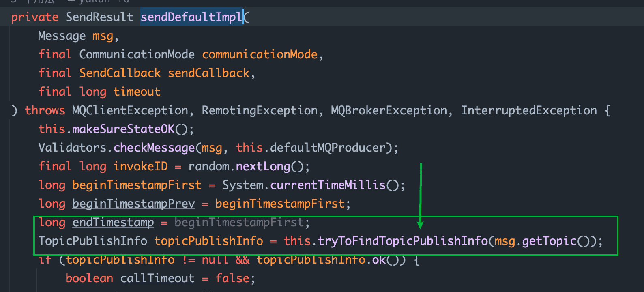
Task: Click the underlined callTimeout variable
Action: [157, 278]
